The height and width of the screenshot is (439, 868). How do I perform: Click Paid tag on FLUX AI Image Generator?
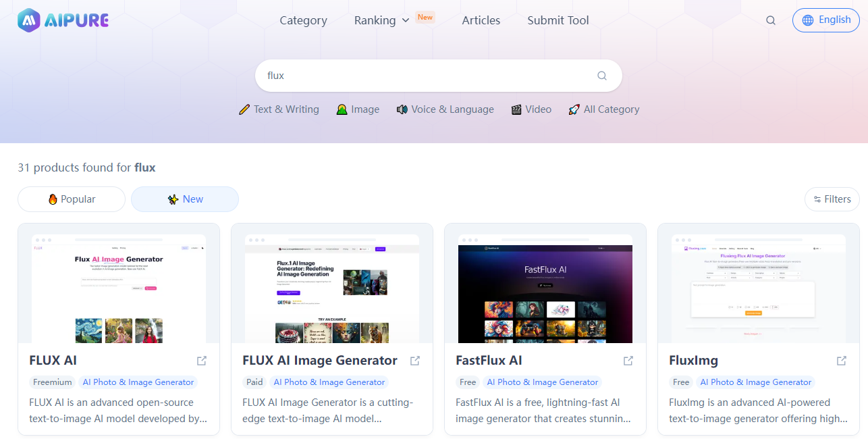point(254,382)
